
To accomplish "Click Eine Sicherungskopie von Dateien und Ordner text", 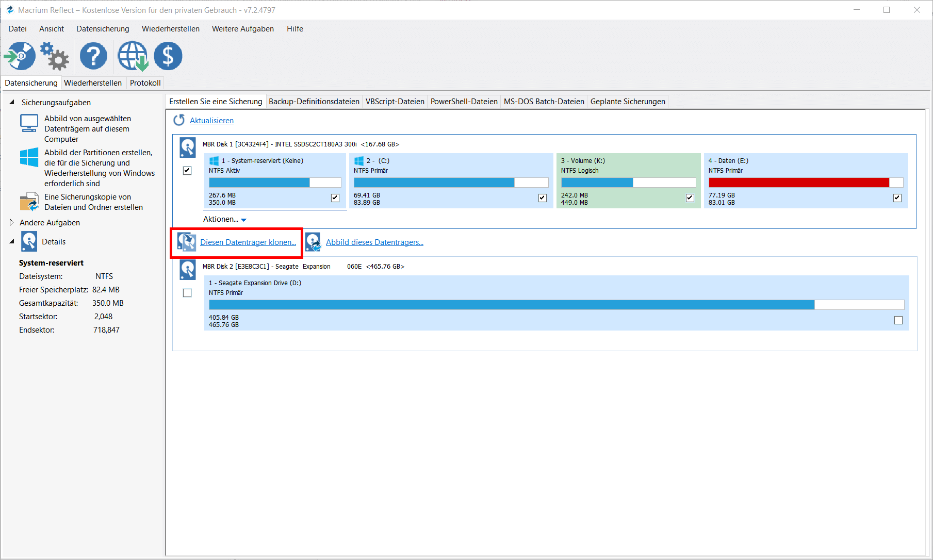I will pyautogui.click(x=93, y=202).
